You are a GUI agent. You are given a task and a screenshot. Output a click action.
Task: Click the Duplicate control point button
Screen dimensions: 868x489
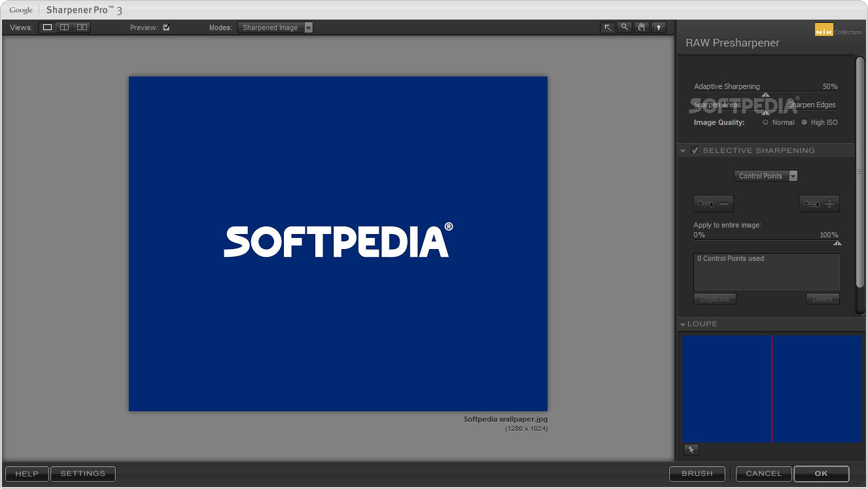[715, 299]
